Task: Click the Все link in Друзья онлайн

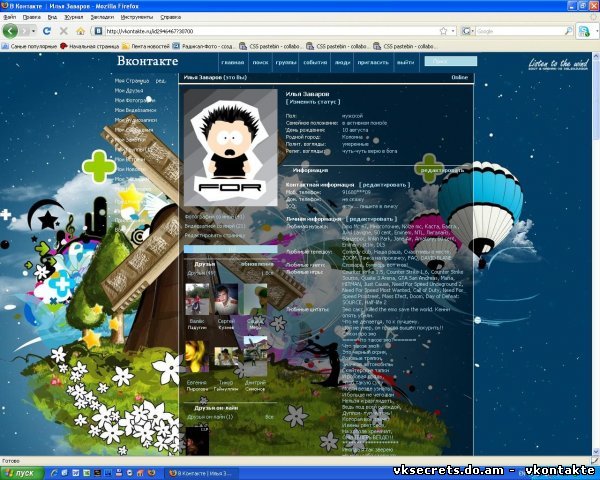Action: 269,417
